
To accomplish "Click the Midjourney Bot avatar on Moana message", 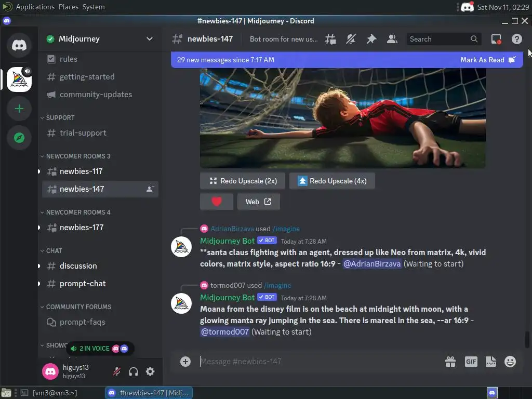I will (181, 303).
